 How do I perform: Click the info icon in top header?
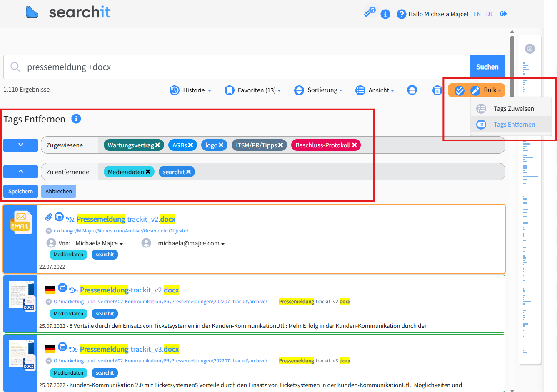click(385, 15)
